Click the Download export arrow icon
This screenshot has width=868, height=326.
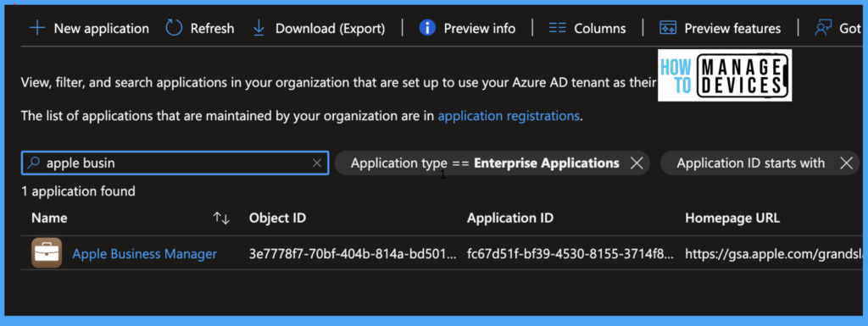click(259, 28)
